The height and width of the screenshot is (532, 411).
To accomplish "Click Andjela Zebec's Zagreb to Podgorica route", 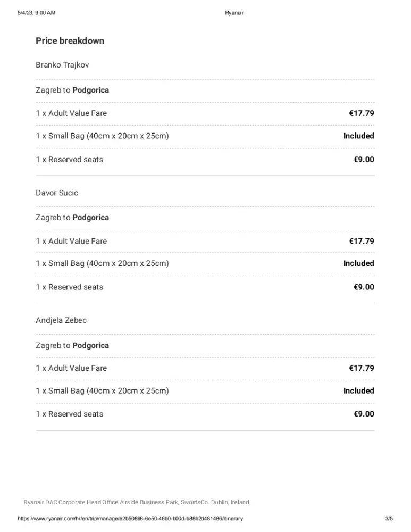I will (72, 345).
